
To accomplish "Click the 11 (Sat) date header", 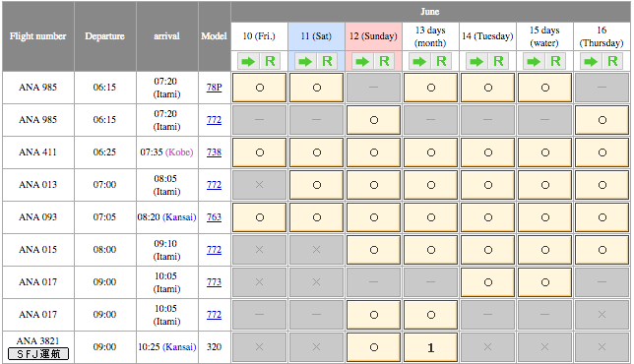I will point(316,36).
